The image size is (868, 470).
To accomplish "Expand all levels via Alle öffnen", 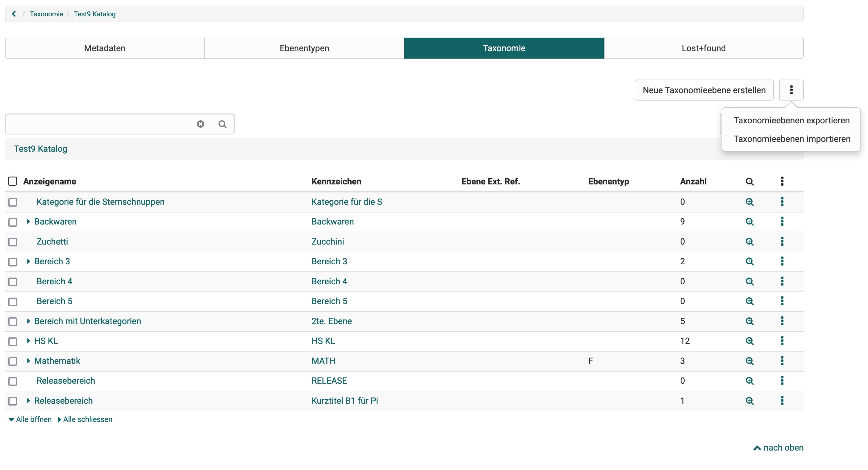I will (x=30, y=419).
